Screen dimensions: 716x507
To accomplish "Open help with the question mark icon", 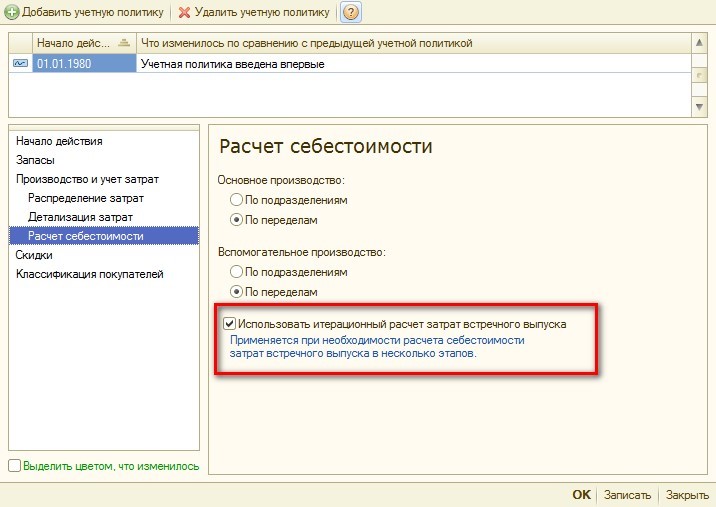I will (x=351, y=12).
